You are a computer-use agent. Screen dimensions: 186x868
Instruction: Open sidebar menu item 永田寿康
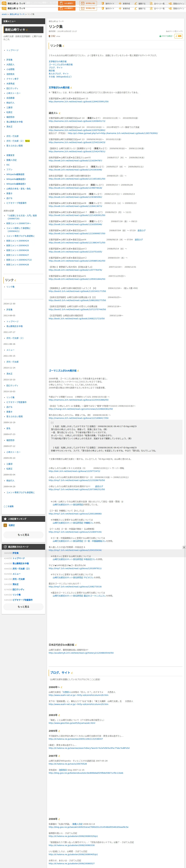[10, 98]
